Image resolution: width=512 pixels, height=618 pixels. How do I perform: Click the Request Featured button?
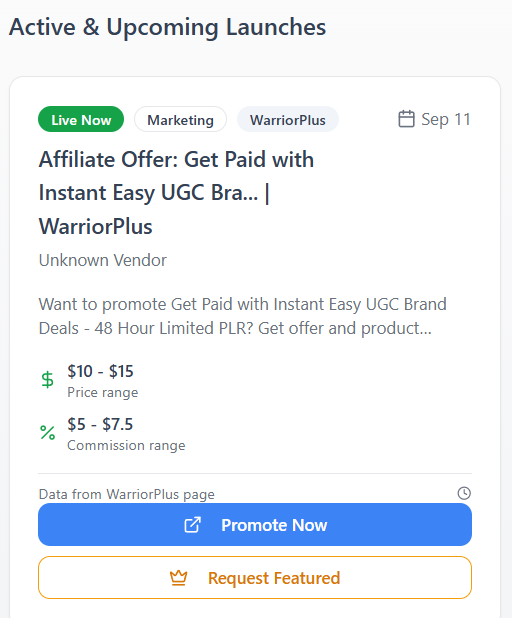[255, 578]
